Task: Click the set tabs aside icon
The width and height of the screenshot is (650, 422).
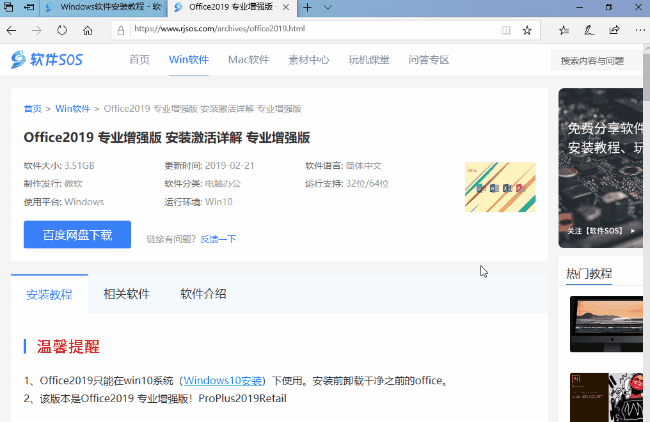Action: (x=29, y=7)
